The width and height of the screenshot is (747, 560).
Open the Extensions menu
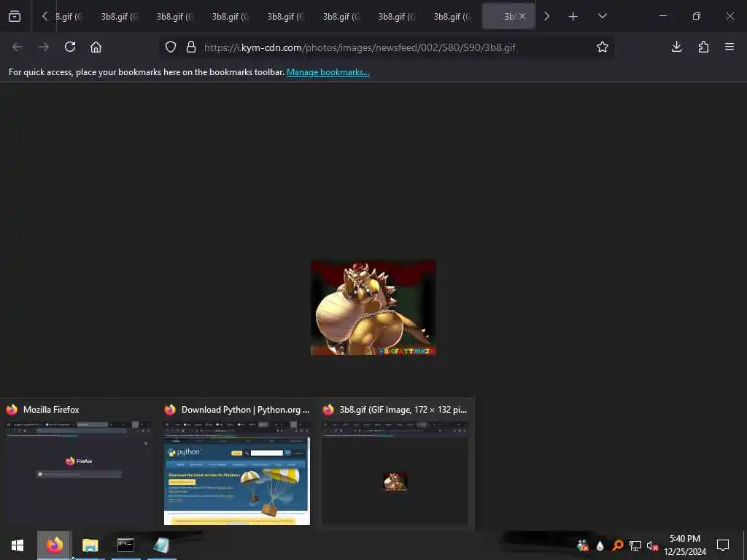(x=703, y=47)
